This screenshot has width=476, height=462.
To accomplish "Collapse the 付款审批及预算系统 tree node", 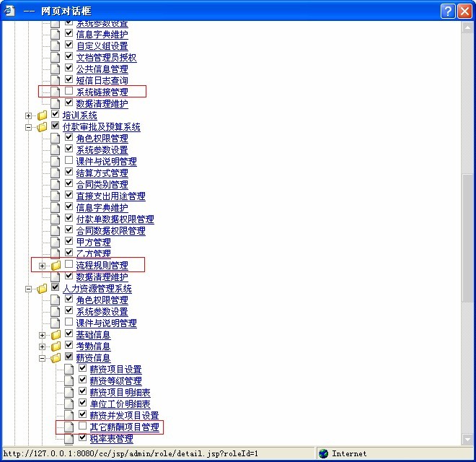I will click(x=28, y=127).
